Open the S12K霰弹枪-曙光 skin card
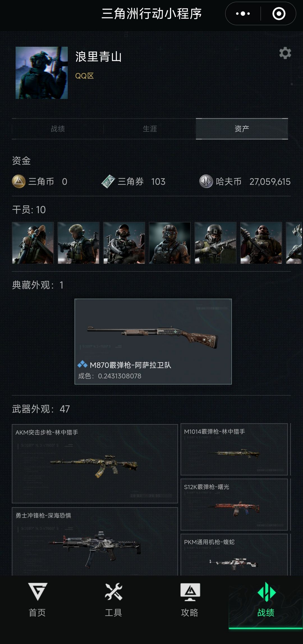 click(234, 505)
